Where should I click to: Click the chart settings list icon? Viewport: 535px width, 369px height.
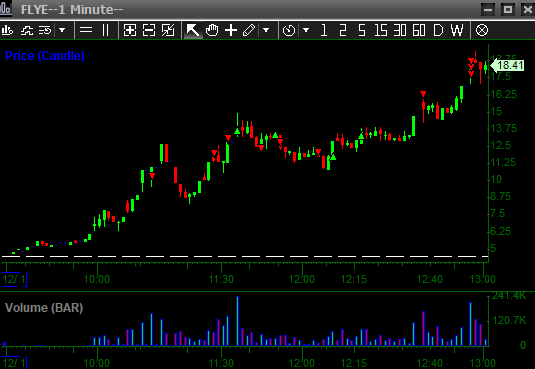45,30
